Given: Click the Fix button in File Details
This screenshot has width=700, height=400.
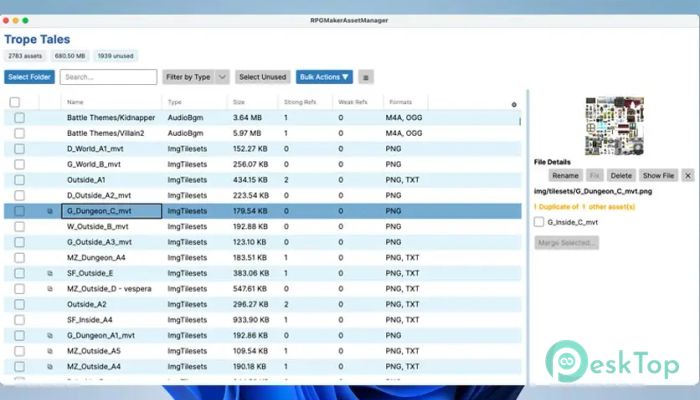Looking at the screenshot, I should point(594,175).
